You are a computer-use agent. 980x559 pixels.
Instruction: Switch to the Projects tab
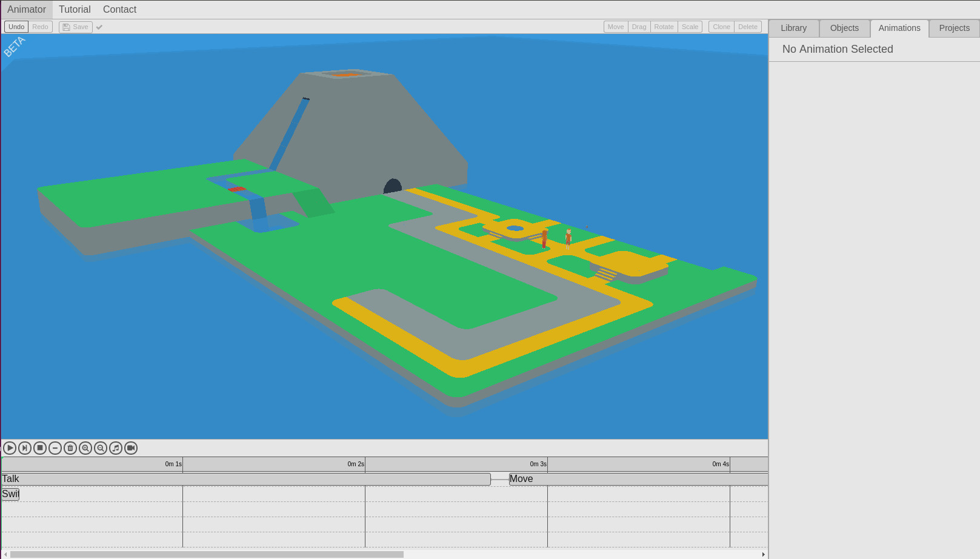[954, 28]
